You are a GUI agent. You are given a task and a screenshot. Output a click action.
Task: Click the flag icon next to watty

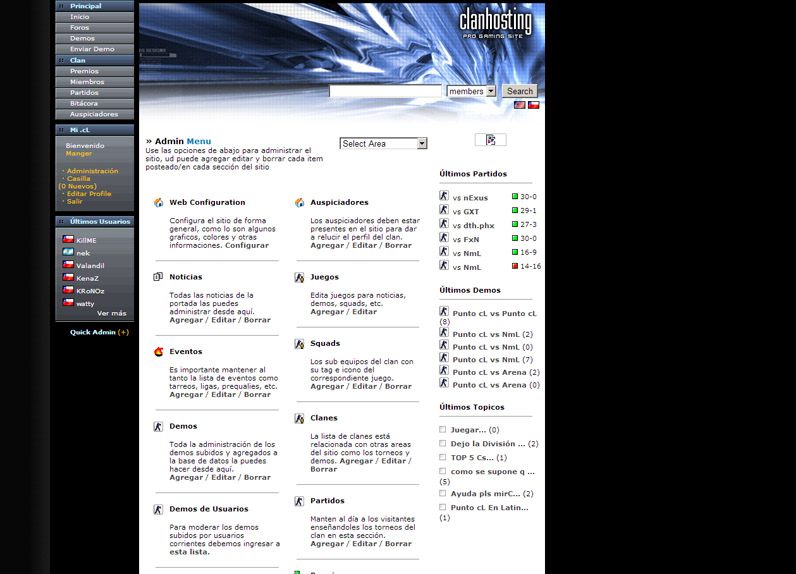(68, 302)
